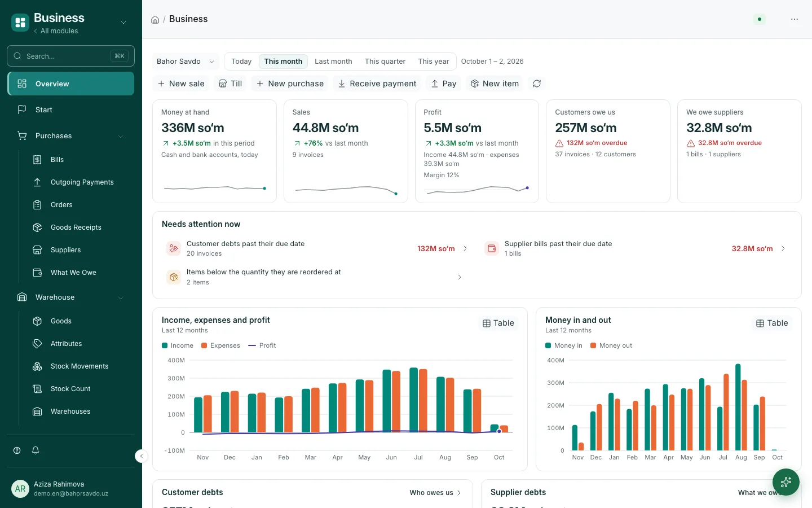This screenshot has width=812, height=508.
Task: Follow the Who owes us link
Action: click(435, 493)
